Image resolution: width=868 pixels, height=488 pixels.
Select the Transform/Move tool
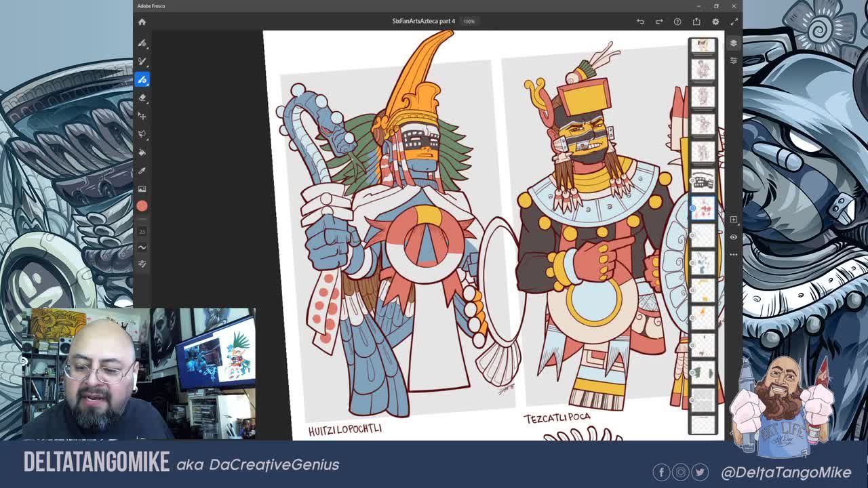click(x=142, y=116)
